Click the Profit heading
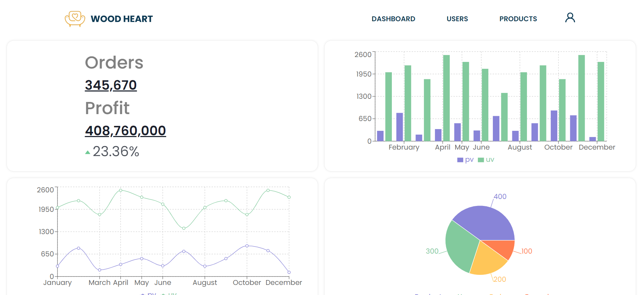Screen dimensions: 644x295 pos(107,108)
